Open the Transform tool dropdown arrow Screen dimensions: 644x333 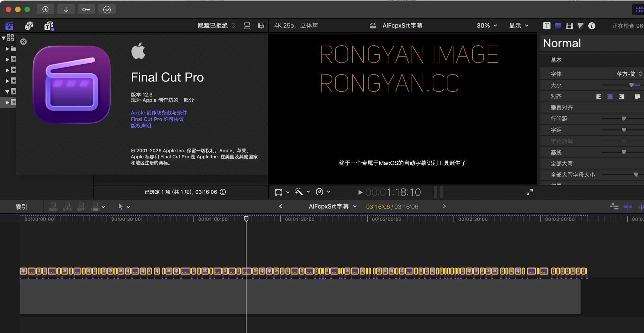click(288, 192)
